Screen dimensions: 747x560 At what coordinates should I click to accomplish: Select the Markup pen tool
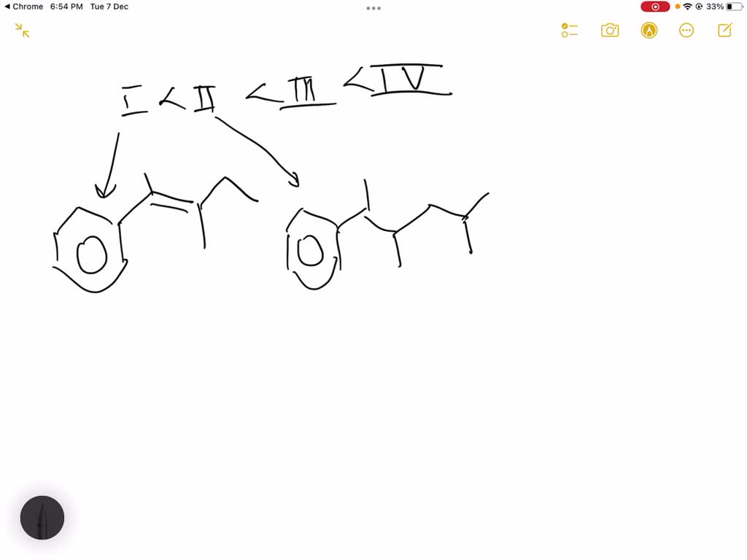coord(649,30)
